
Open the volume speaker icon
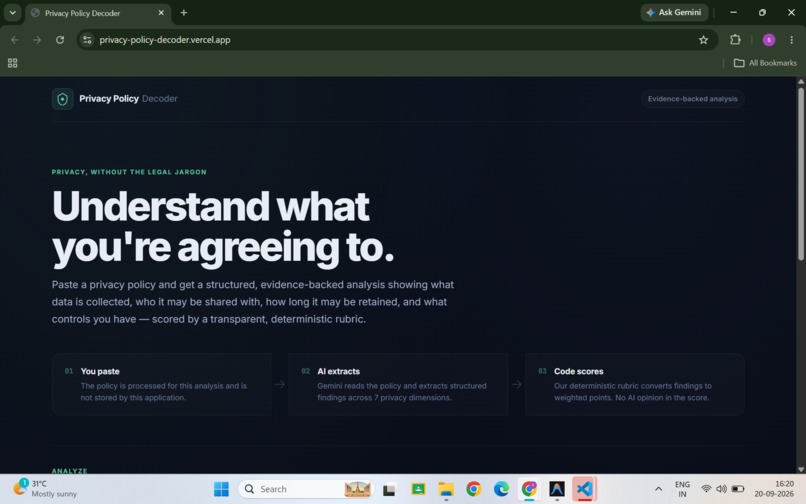[721, 489]
